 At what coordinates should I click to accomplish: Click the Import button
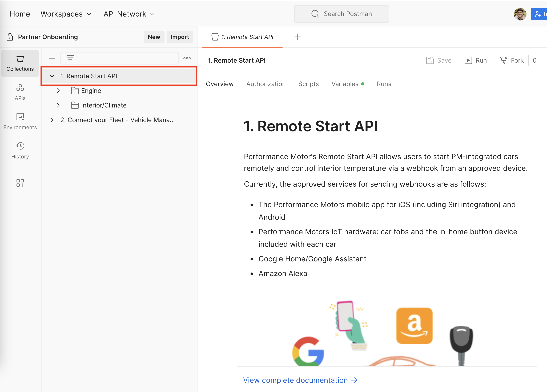[180, 37]
